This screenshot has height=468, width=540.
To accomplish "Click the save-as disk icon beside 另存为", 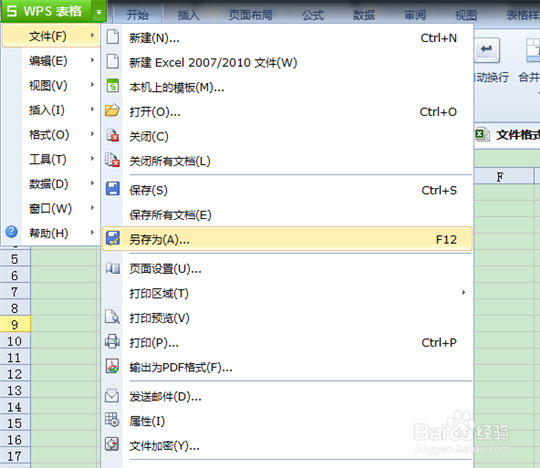I will [x=113, y=238].
